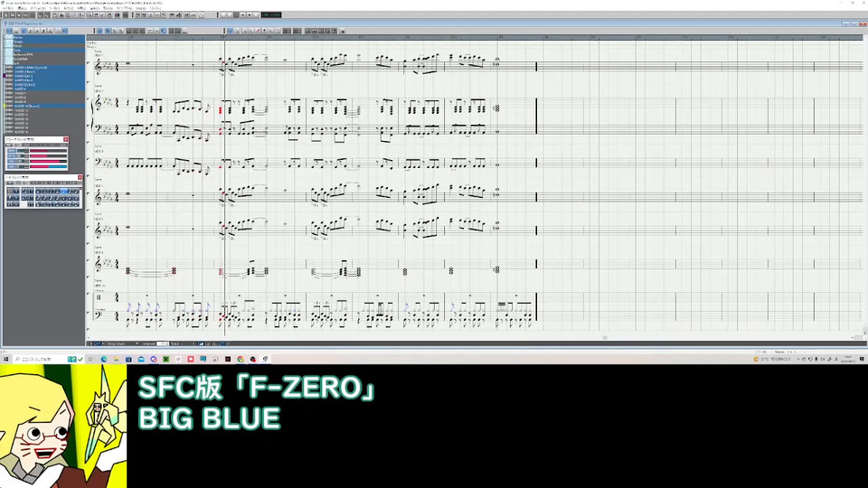This screenshot has width=868, height=488.
Task: Select the Rehearsal/BPM track row
Action: point(49,55)
